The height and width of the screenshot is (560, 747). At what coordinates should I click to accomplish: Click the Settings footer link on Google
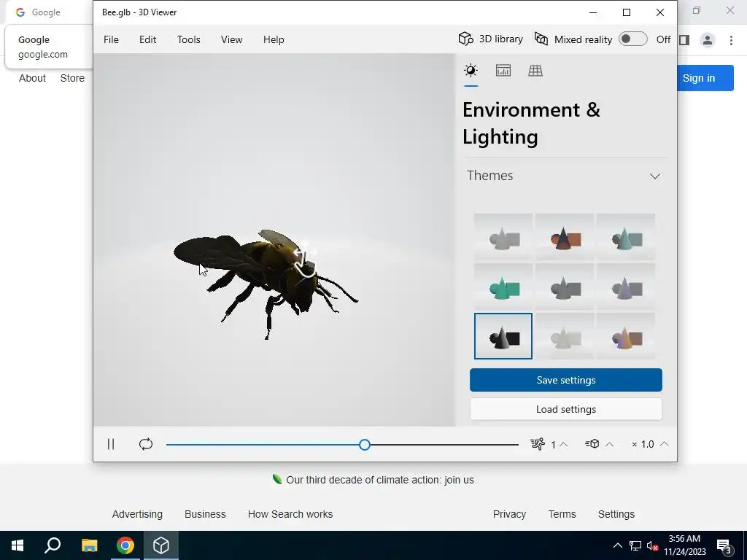[x=616, y=514]
